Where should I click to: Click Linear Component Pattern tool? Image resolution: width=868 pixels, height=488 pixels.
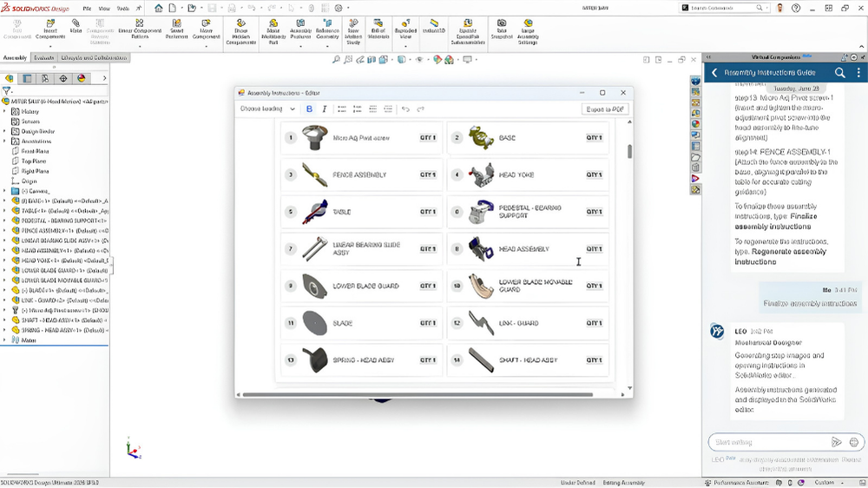140,30
